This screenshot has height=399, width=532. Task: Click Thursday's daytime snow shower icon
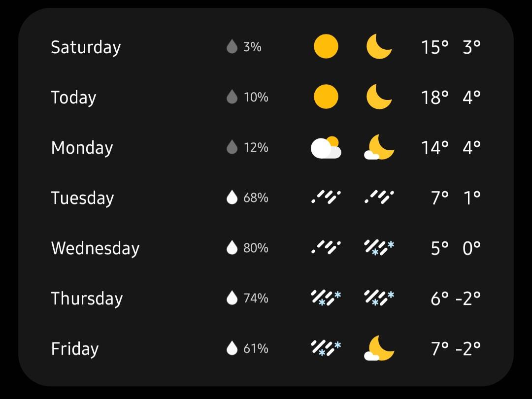pos(327,298)
